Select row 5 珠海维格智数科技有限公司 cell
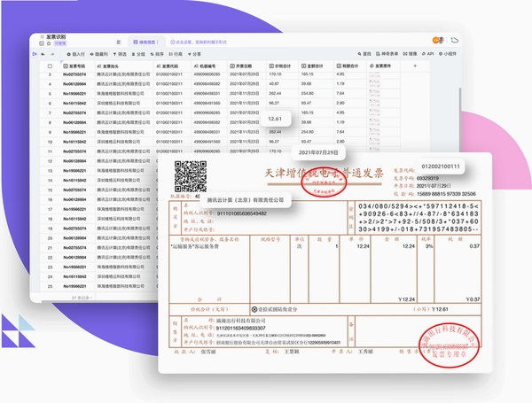The height and width of the screenshot is (403, 532). tap(121, 93)
